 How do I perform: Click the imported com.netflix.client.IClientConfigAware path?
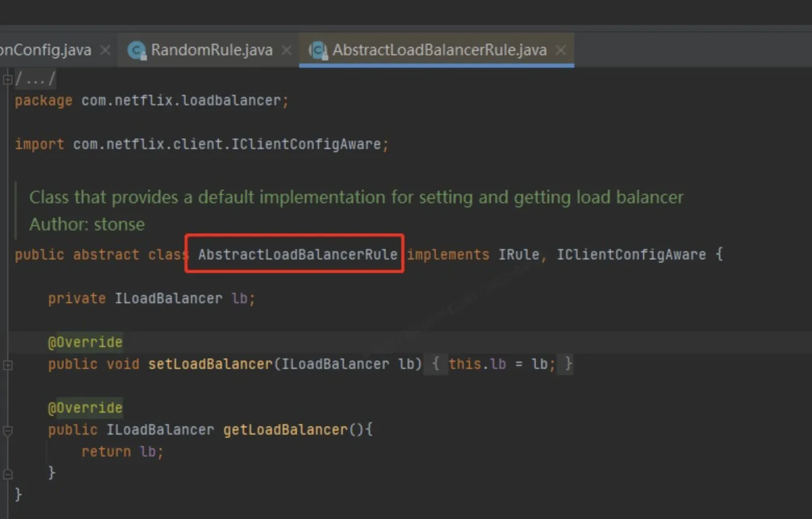[227, 144]
